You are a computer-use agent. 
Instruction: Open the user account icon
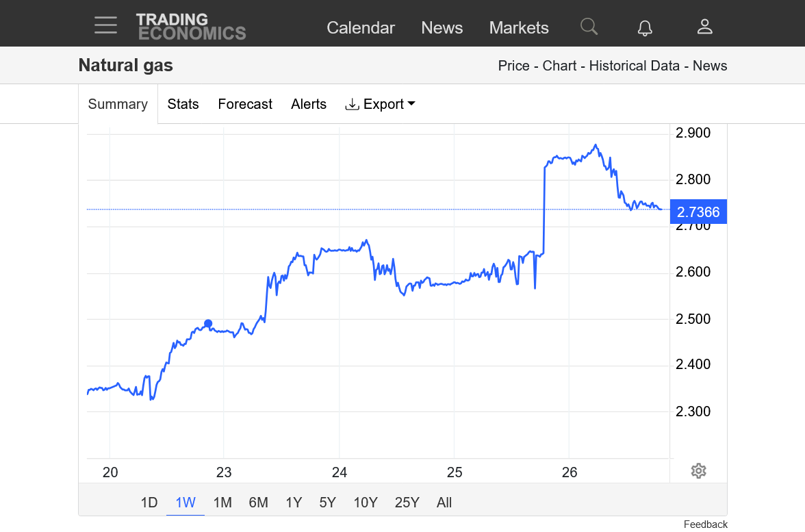coord(705,27)
